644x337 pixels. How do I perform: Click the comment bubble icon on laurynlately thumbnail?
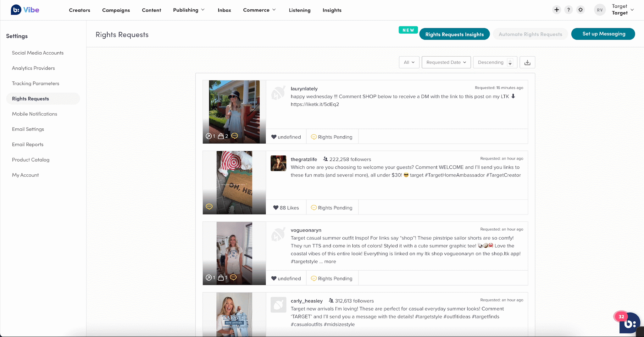[235, 136]
